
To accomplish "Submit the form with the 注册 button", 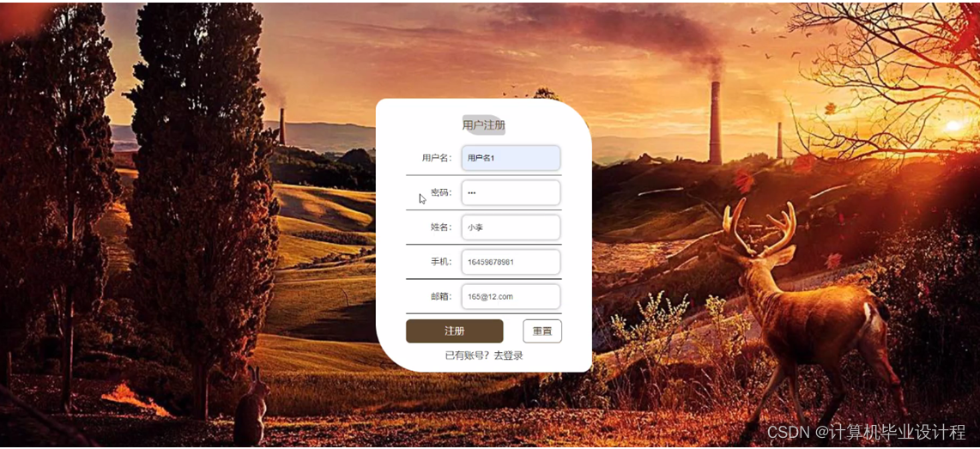I will [454, 331].
